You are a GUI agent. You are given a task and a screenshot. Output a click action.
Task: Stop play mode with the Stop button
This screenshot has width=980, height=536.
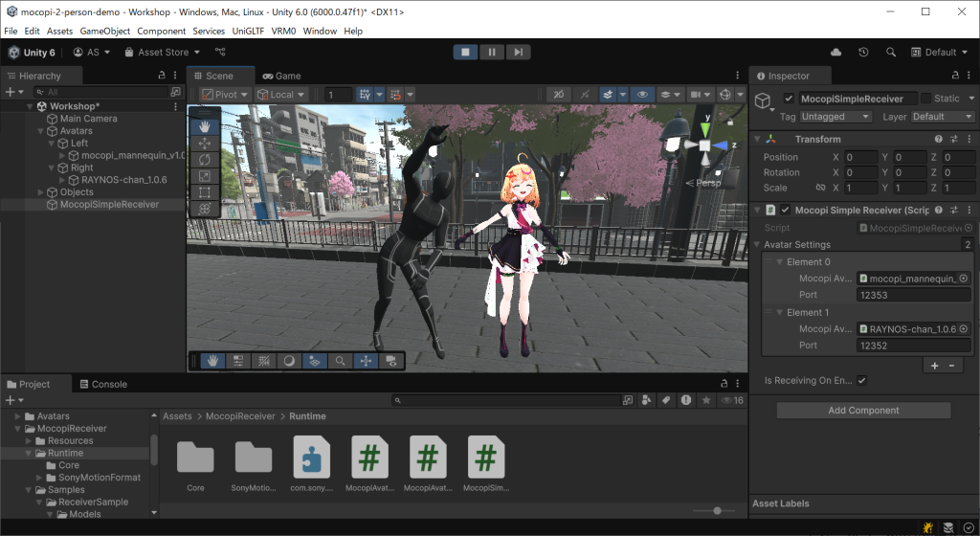466,52
